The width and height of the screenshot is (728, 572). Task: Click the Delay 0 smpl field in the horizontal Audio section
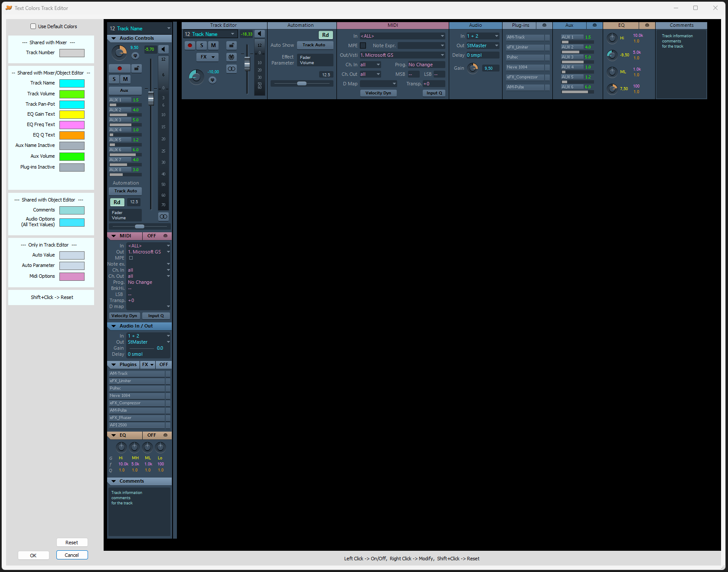(483, 55)
